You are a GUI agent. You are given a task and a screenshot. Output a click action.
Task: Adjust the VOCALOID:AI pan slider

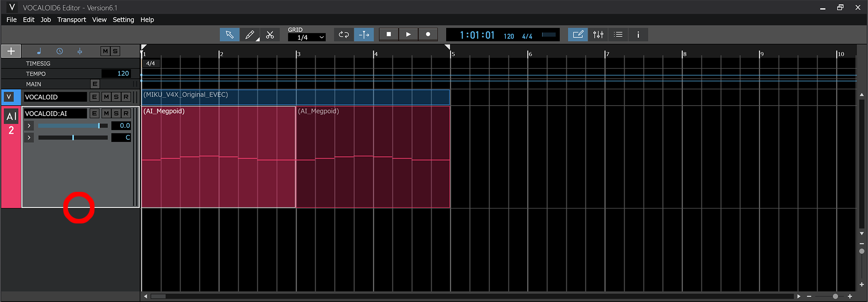coord(73,138)
